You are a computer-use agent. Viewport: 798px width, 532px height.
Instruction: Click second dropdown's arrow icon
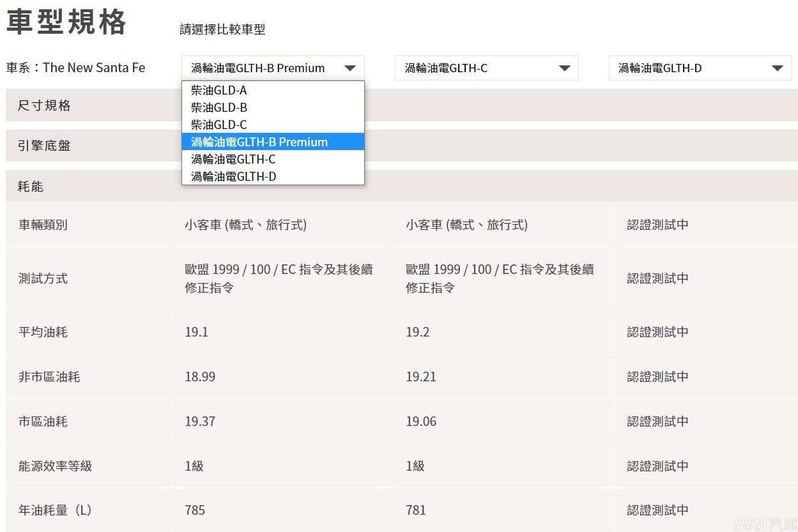coord(564,68)
